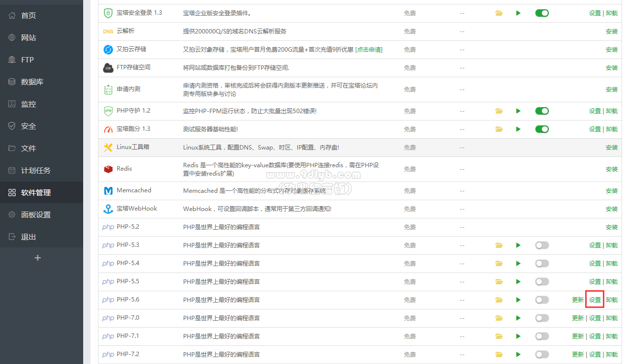Click play icon for PHP-7.2 row
626x364 pixels.
[518, 355]
